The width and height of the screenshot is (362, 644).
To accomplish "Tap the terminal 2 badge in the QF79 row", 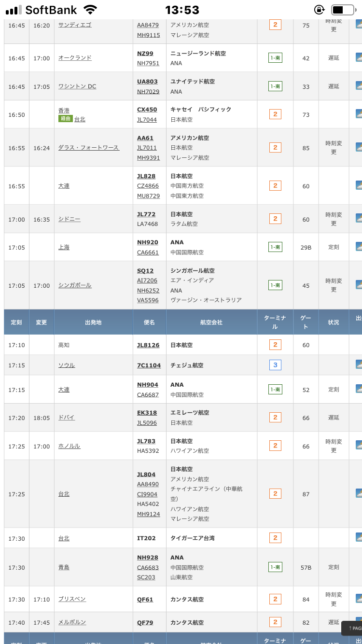I will (x=275, y=622).
